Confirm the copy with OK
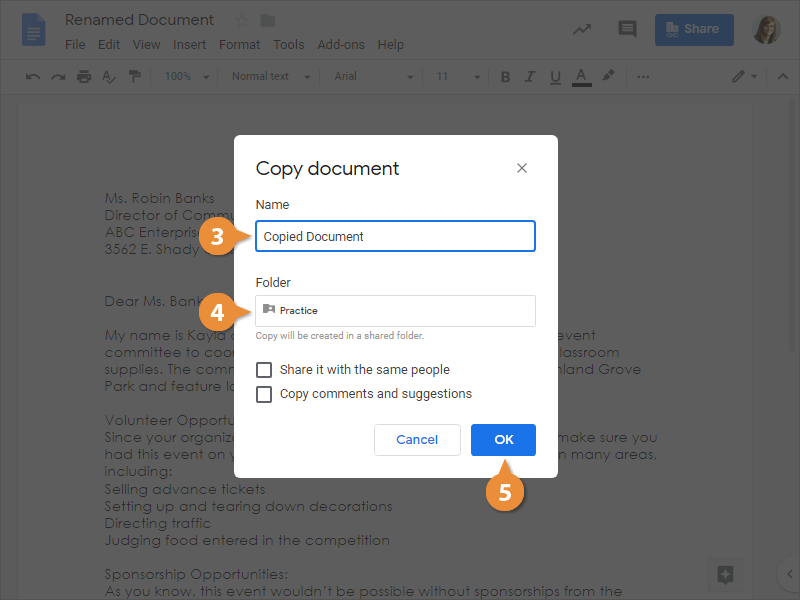 [503, 440]
